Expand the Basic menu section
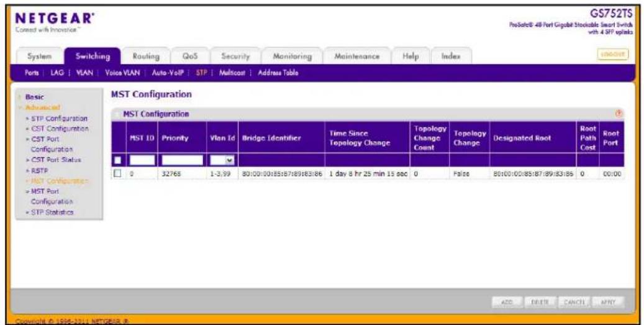The image size is (644, 325). (x=34, y=97)
